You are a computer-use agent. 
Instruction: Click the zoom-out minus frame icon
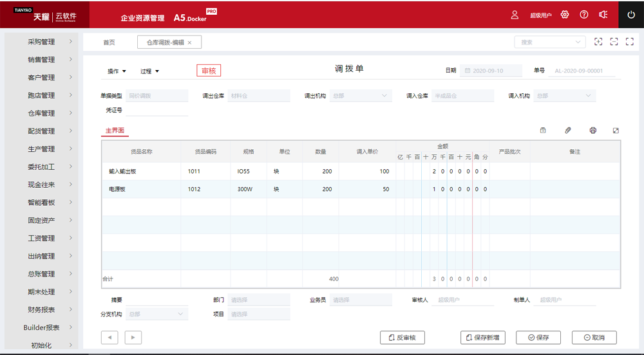[x=614, y=42]
